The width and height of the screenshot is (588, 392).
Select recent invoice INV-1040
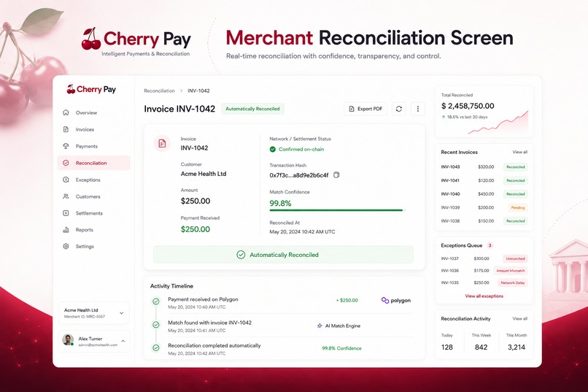(x=484, y=194)
